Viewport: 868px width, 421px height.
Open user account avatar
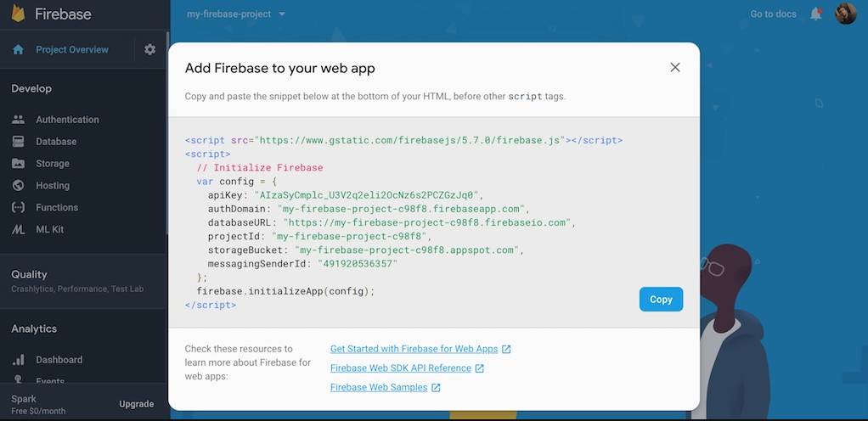pyautogui.click(x=845, y=14)
